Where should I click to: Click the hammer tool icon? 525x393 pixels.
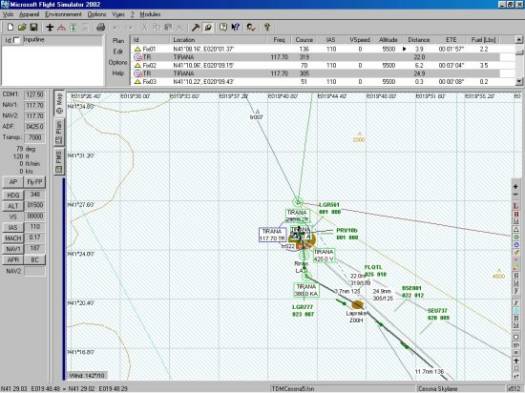196,27
